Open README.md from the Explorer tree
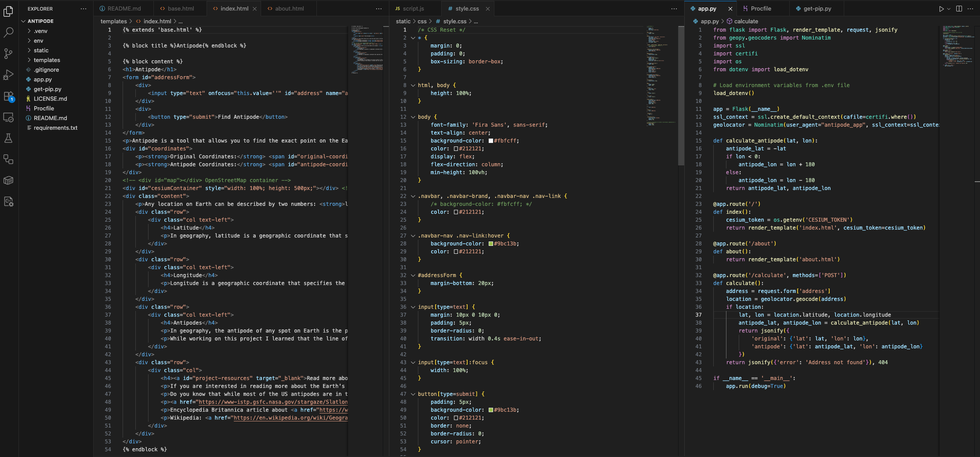980x457 pixels. (50, 118)
